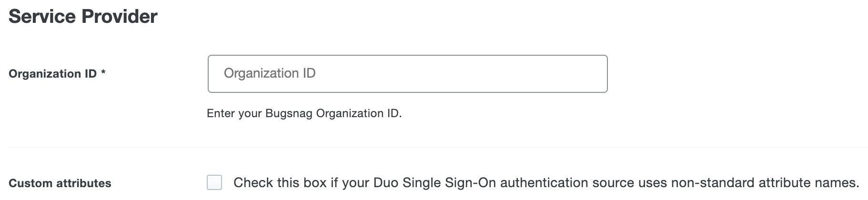The height and width of the screenshot is (200, 868).
Task: Click "Organization ID." at the hint text's end
Action: click(x=359, y=113)
